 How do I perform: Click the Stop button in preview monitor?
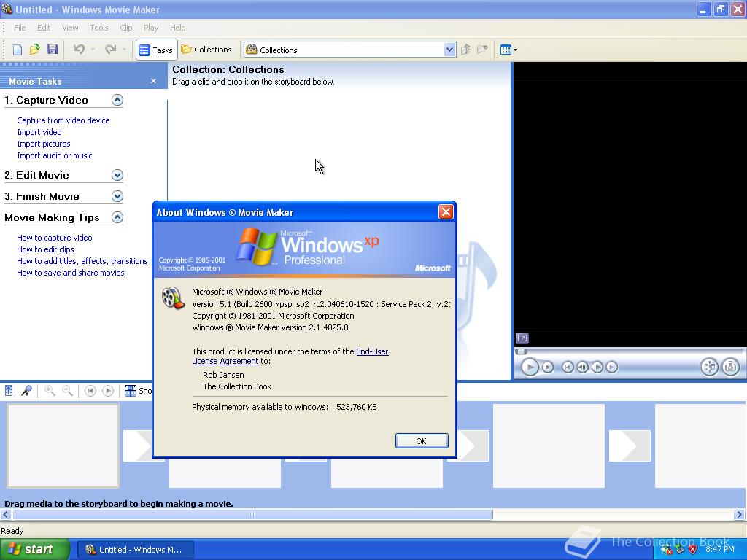click(548, 367)
